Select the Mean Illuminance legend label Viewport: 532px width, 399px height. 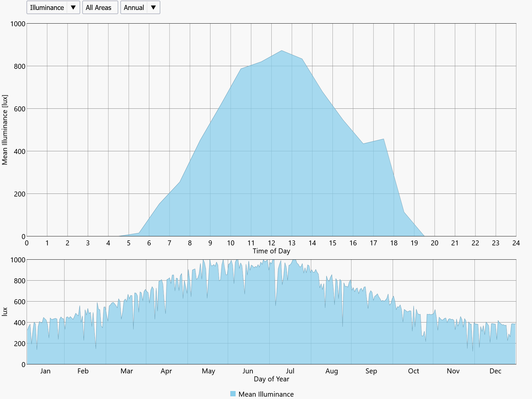pyautogui.click(x=266, y=394)
